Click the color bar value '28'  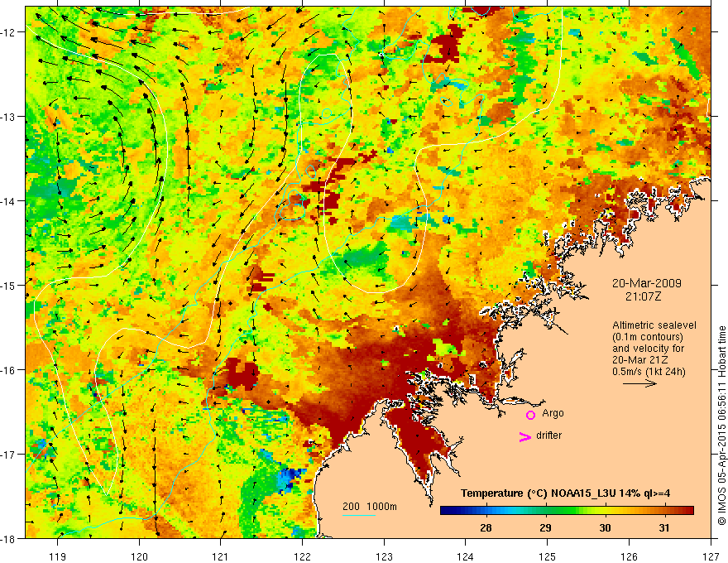486,527
